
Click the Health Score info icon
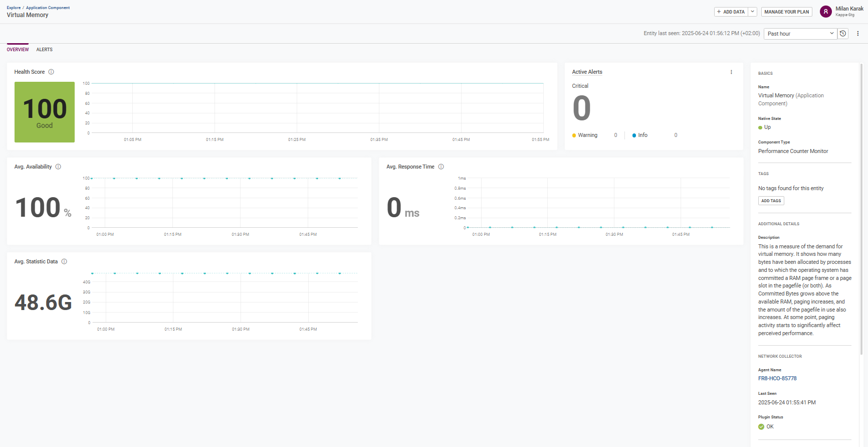tap(51, 72)
